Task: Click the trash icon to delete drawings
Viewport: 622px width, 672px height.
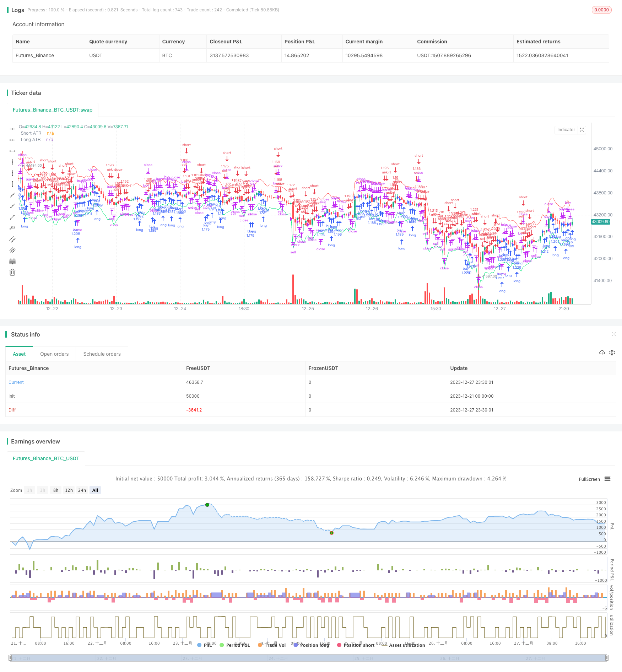Action: click(12, 272)
